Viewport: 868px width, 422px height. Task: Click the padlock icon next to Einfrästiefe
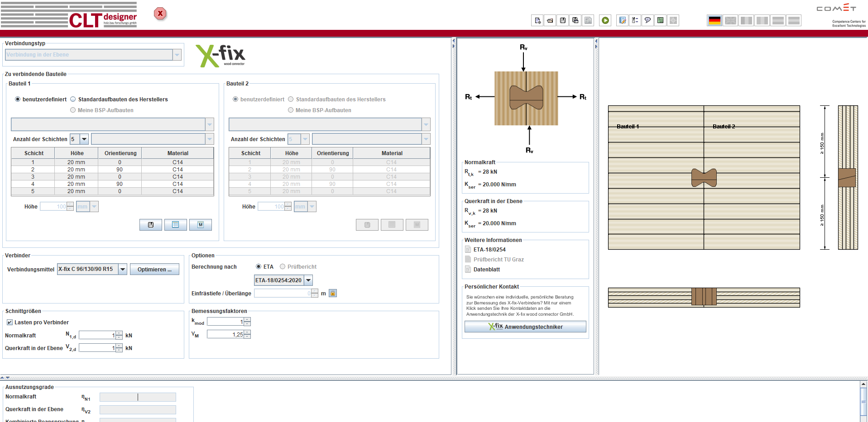tap(333, 293)
